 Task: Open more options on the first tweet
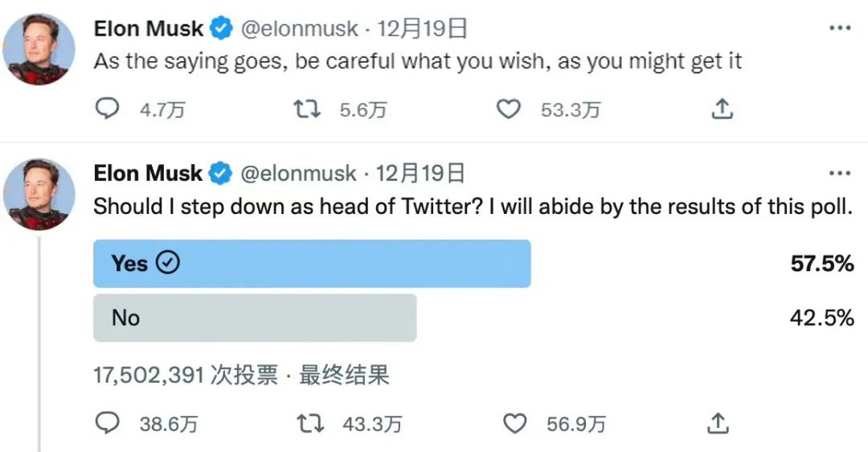click(839, 29)
